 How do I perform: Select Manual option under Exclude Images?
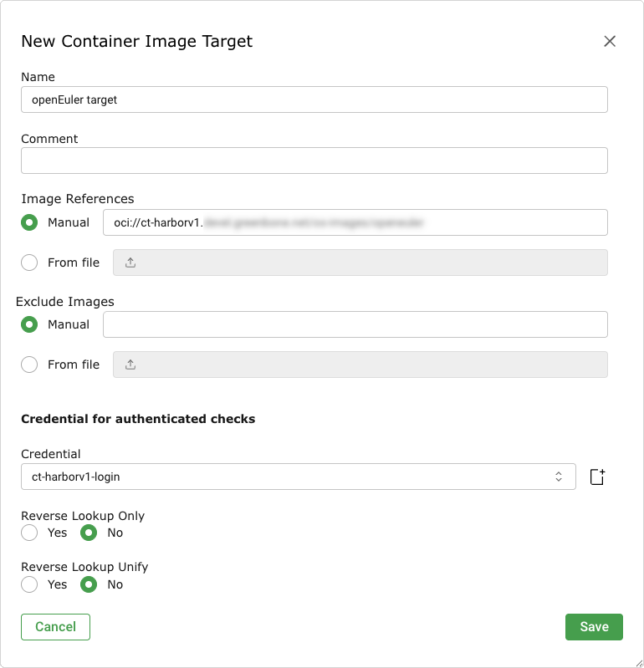(29, 324)
